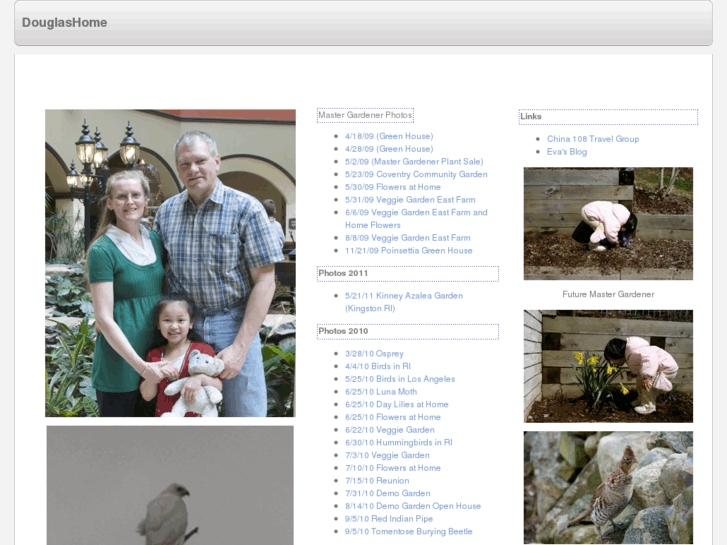Open 6/30/10 Hummingbirds in RI link

coord(398,443)
